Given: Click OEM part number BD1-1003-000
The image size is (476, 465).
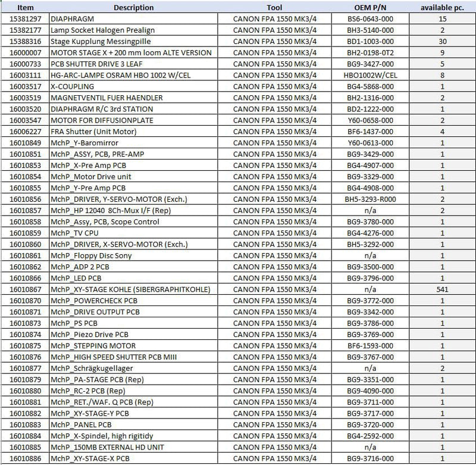Looking at the screenshot, I should pos(370,41).
